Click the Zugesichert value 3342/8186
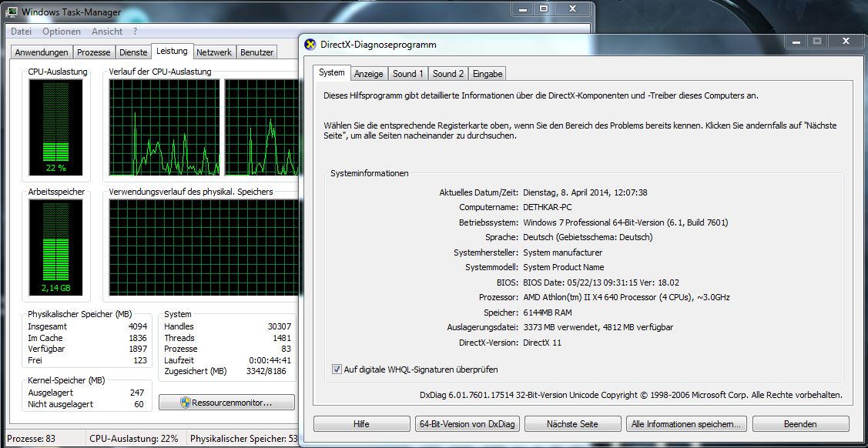The width and height of the screenshot is (868, 448). click(x=266, y=371)
